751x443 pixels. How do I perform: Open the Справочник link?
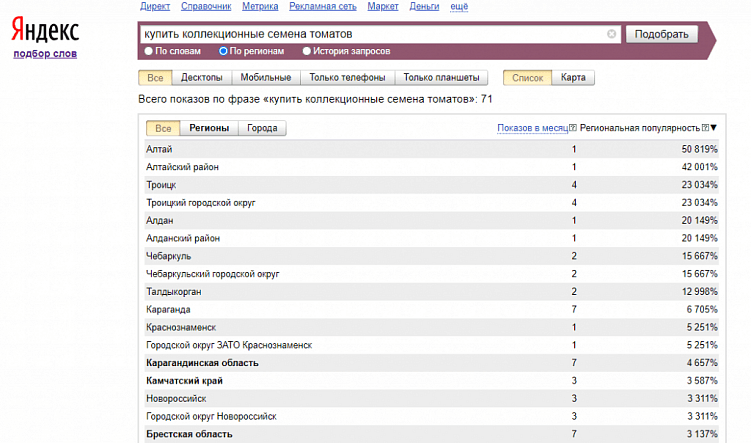[206, 7]
